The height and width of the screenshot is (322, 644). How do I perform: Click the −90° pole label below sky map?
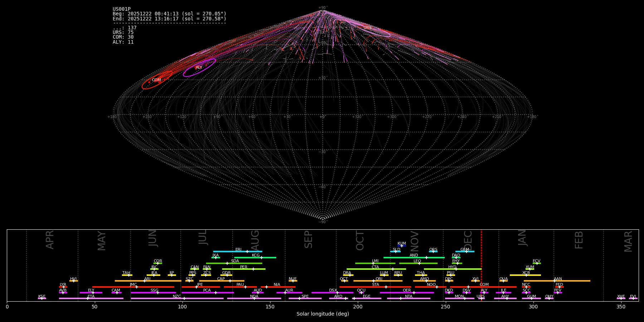pyautogui.click(x=323, y=222)
